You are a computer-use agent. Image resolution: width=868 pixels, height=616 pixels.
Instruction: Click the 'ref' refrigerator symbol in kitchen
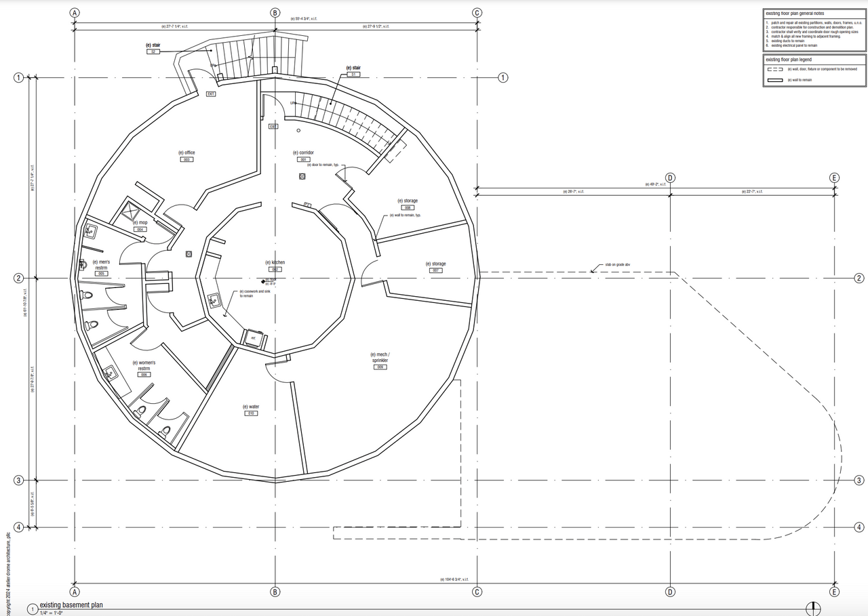click(x=253, y=337)
